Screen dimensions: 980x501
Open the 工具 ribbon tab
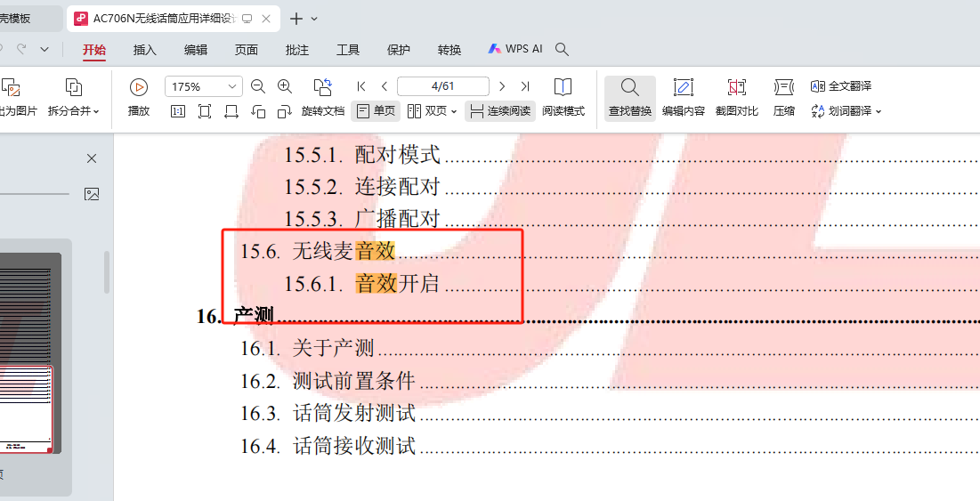point(348,50)
